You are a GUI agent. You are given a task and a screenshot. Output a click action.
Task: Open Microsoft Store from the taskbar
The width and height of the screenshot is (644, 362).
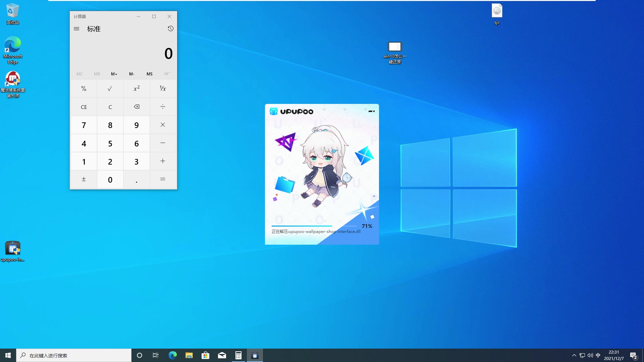pyautogui.click(x=205, y=355)
